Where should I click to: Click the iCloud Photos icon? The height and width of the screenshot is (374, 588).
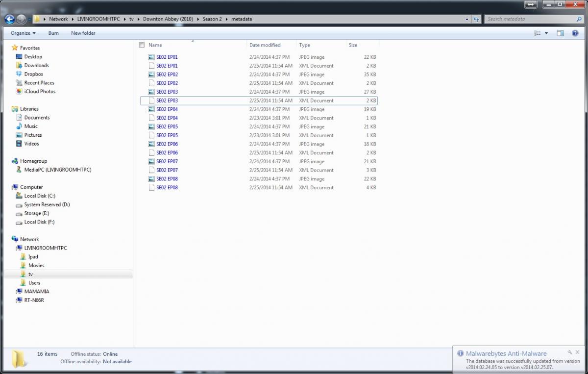(19, 91)
